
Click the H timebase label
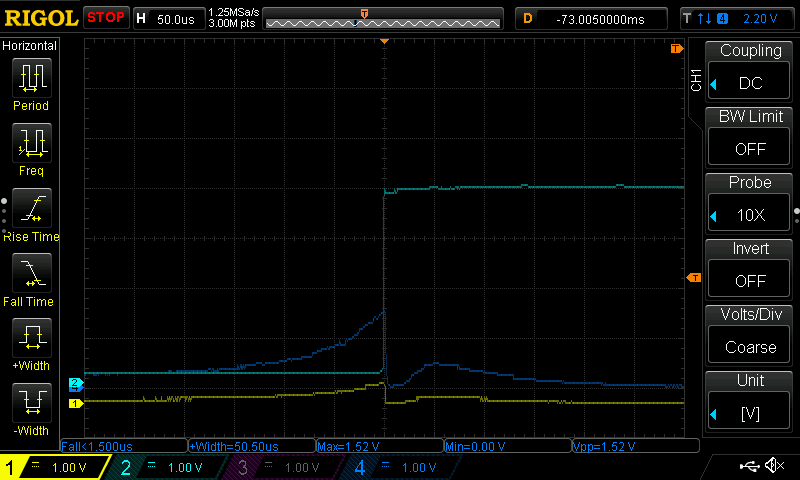pyautogui.click(x=141, y=19)
